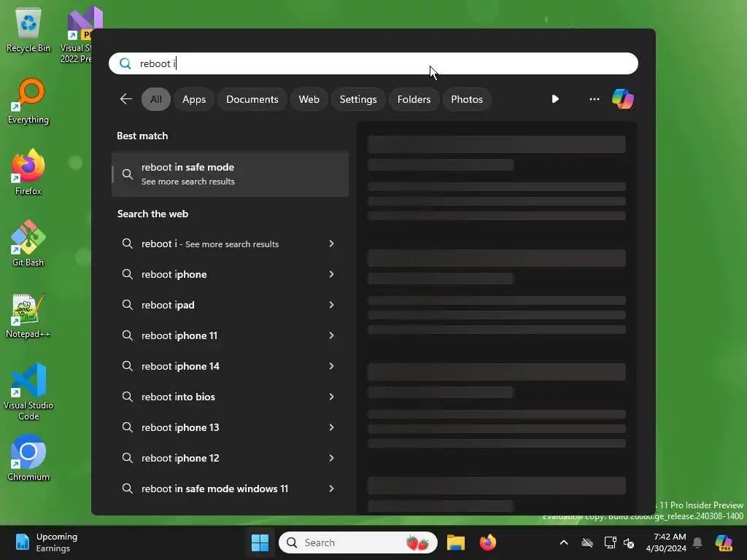Screen dimensions: 747x560
Task: Click the magnifier icon in search box
Action: tap(125, 64)
